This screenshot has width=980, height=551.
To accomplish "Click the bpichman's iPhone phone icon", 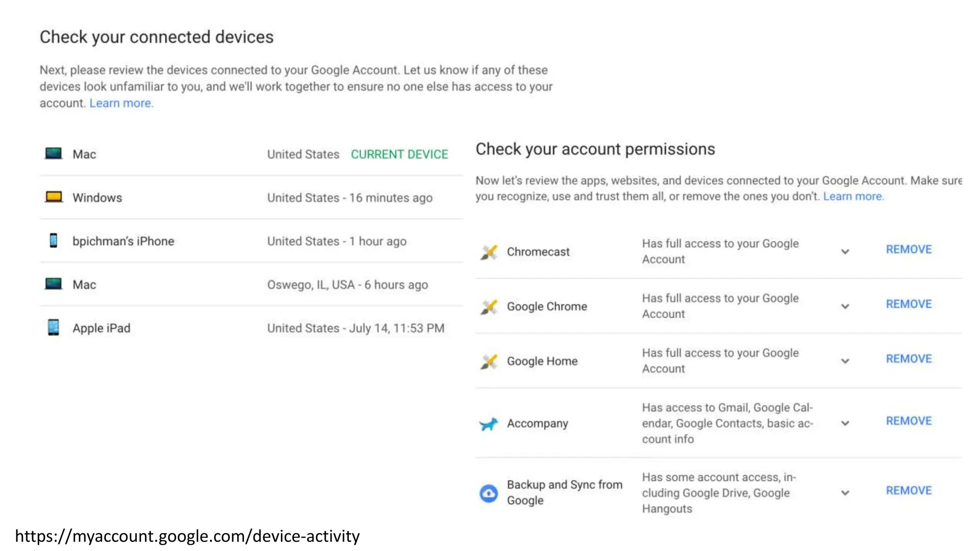I will tap(54, 241).
